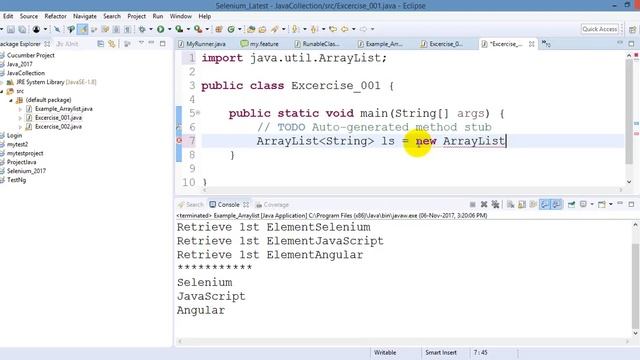Click the Save All toolbar icon

[22, 29]
